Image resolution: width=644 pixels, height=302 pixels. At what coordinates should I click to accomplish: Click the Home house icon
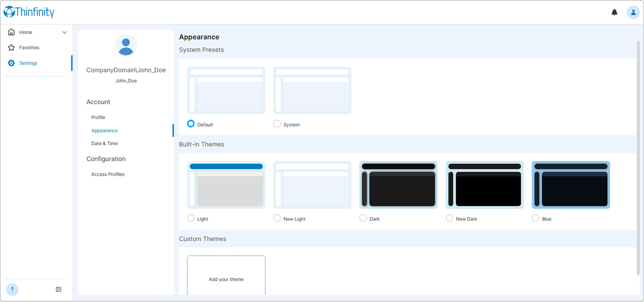[11, 32]
